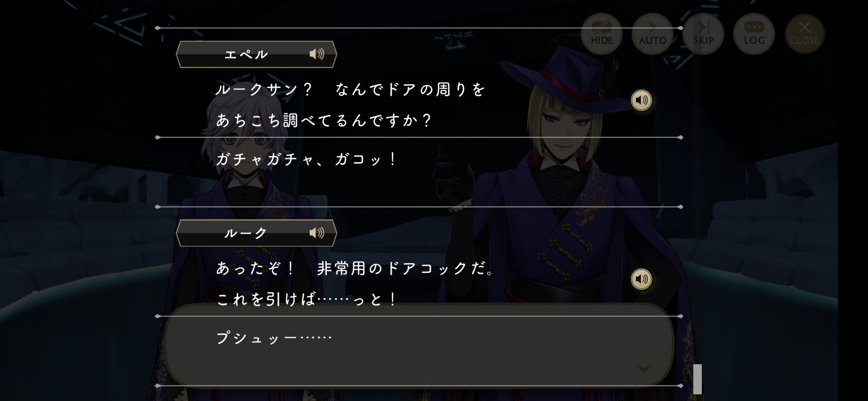This screenshot has height=401, width=868.
Task: Close the log with CLOSE button
Action: click(804, 34)
